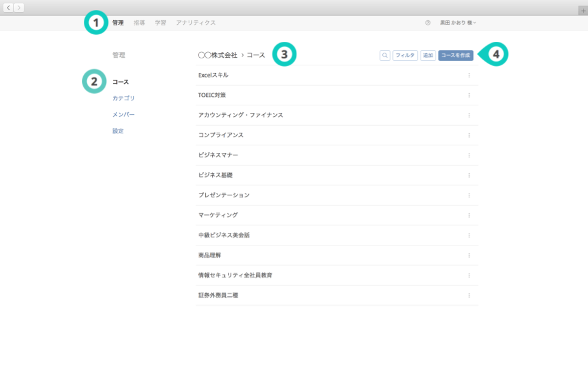This screenshot has width=588, height=368.
Task: Open the ビジネスマナー course
Action: [218, 155]
